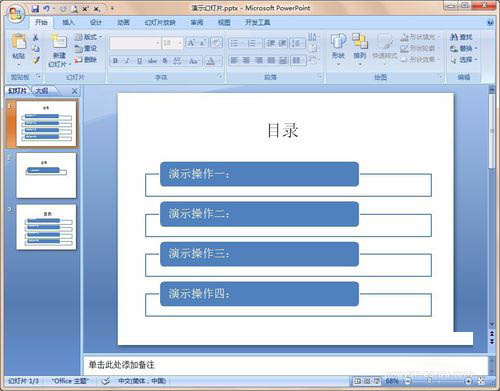Select slide 2 thumbnail
The image size is (500, 391).
46,176
